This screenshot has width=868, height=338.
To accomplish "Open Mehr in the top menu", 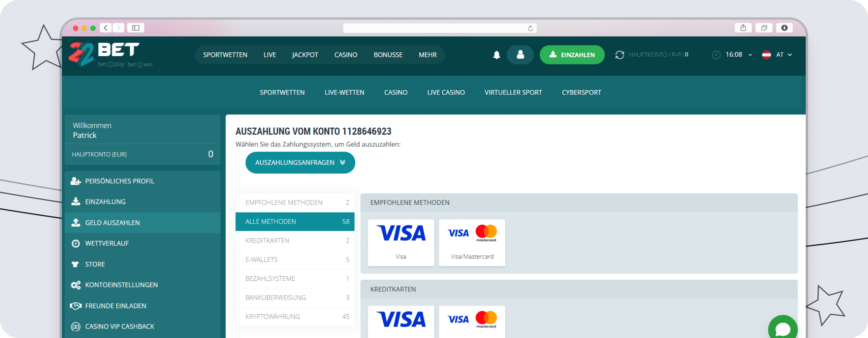I will [x=428, y=55].
